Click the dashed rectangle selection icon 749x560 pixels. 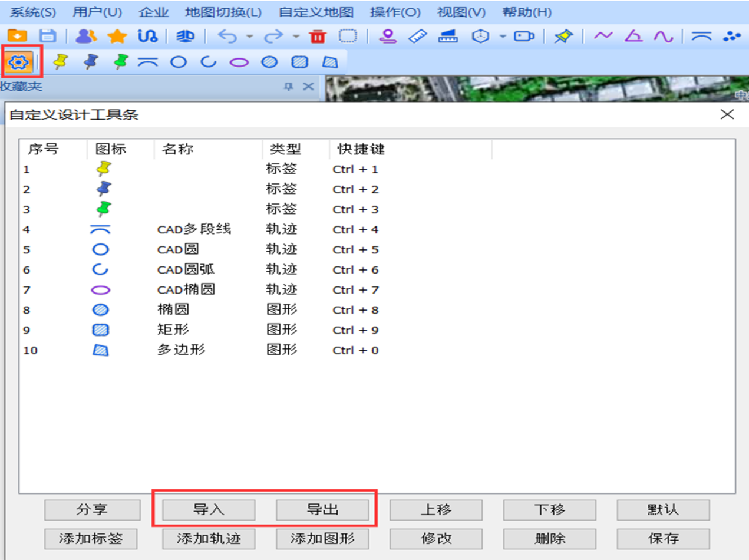pyautogui.click(x=348, y=37)
